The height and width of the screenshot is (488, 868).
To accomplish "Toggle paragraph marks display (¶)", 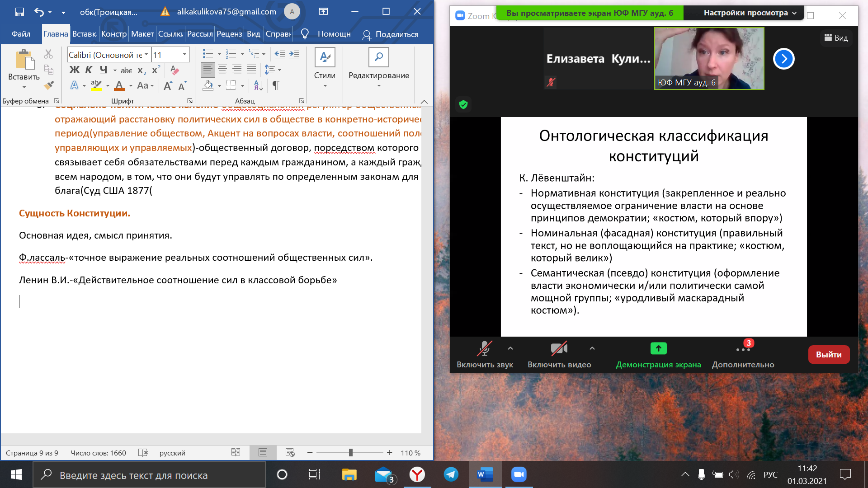I will pyautogui.click(x=276, y=85).
